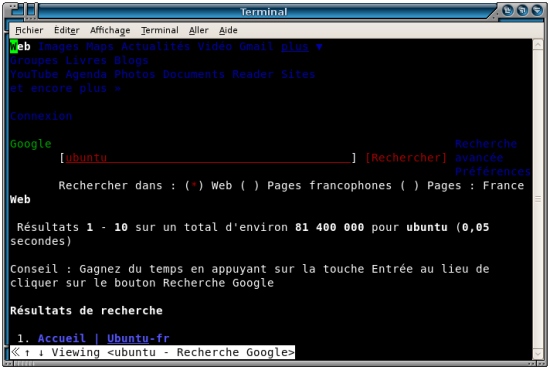Select the Web radio option
The width and height of the screenshot is (550, 370).
(194, 186)
